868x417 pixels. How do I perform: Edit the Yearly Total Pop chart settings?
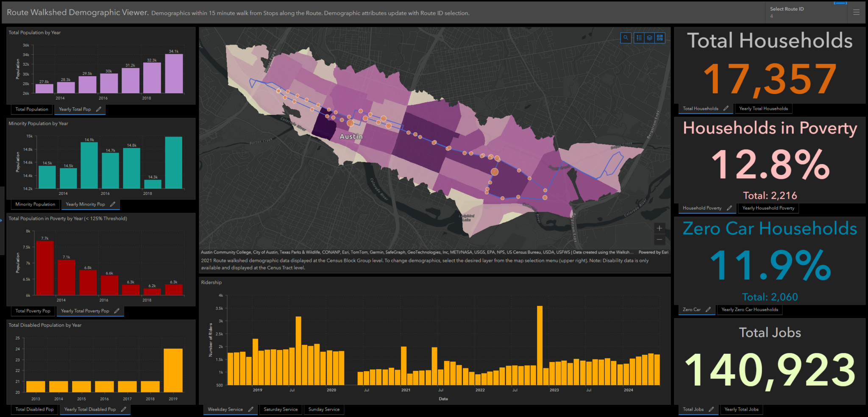coord(99,109)
